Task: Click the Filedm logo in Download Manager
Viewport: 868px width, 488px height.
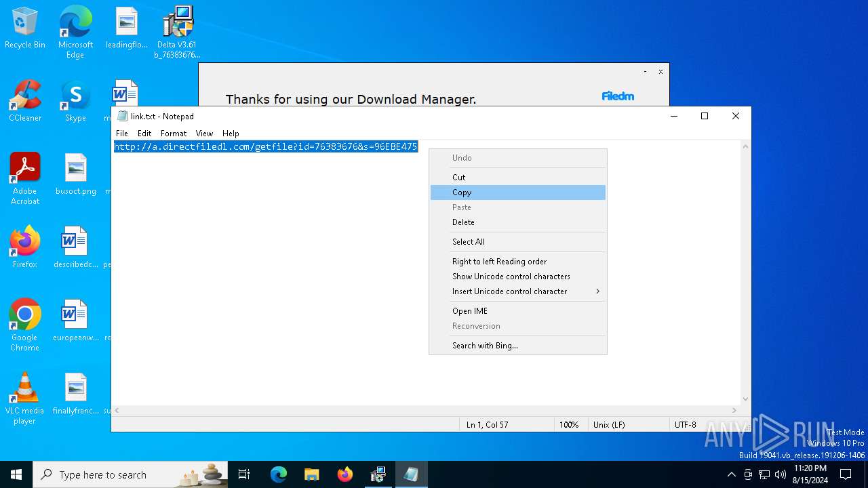Action: [618, 96]
